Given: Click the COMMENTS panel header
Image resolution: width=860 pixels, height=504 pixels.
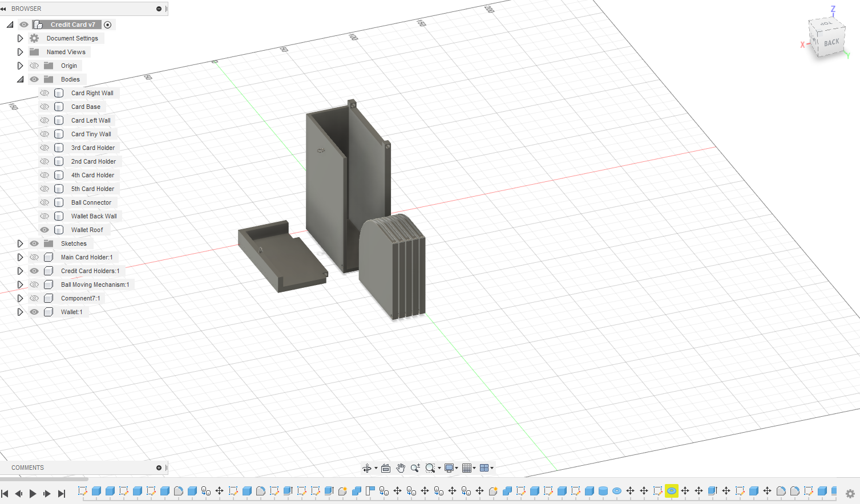Looking at the screenshot, I should click(x=27, y=468).
